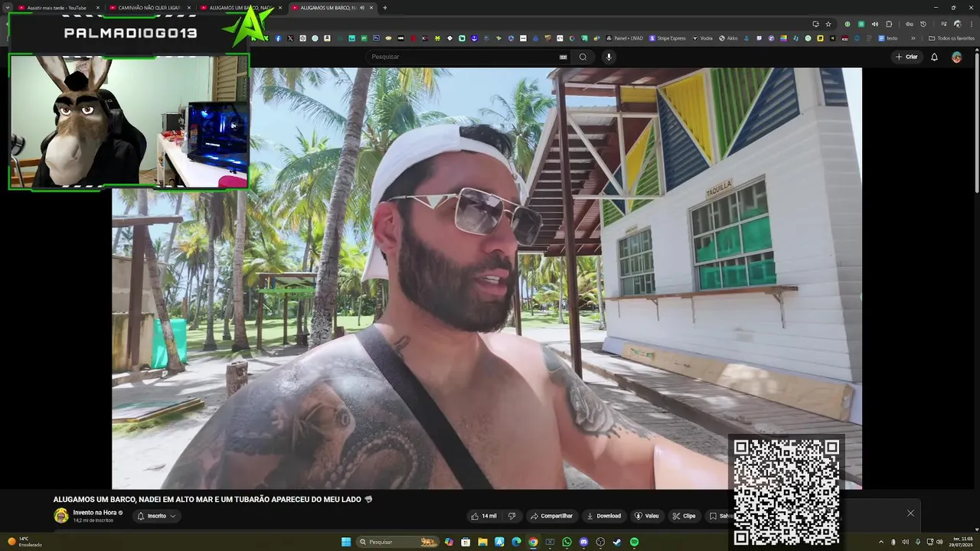Viewport: 980px width, 551px height.
Task: Open Windows Start menu
Action: coord(346,542)
